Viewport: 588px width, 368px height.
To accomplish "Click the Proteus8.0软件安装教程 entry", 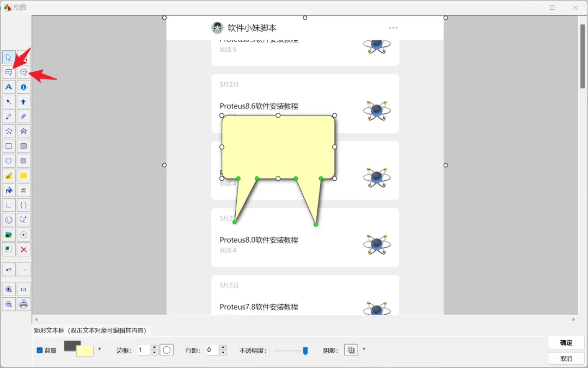I will coord(259,240).
